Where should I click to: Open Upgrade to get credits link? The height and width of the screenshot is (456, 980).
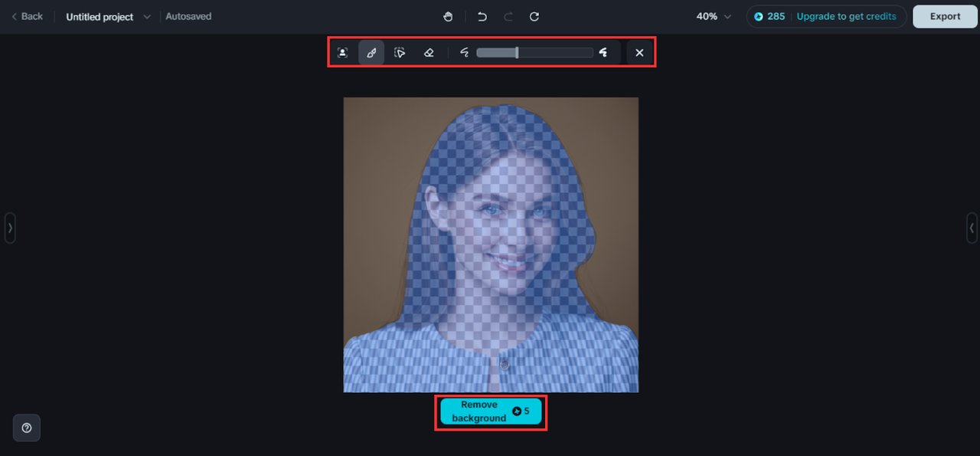(846, 16)
